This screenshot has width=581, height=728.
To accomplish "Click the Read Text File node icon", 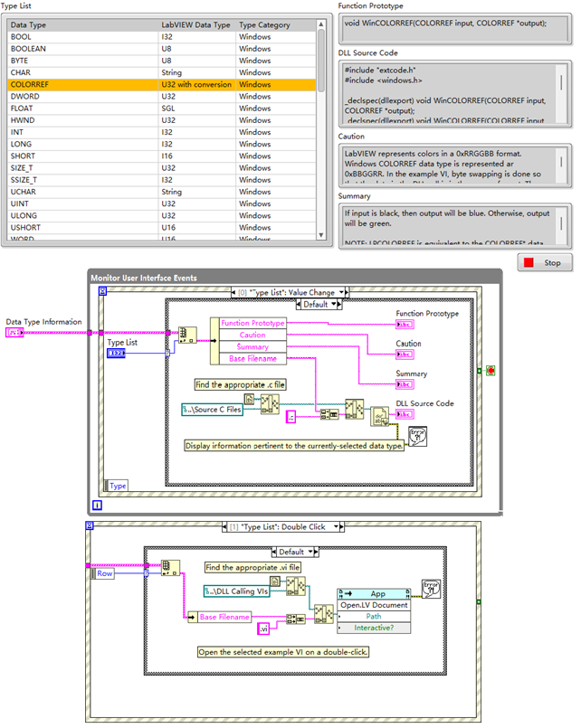I will tap(379, 417).
